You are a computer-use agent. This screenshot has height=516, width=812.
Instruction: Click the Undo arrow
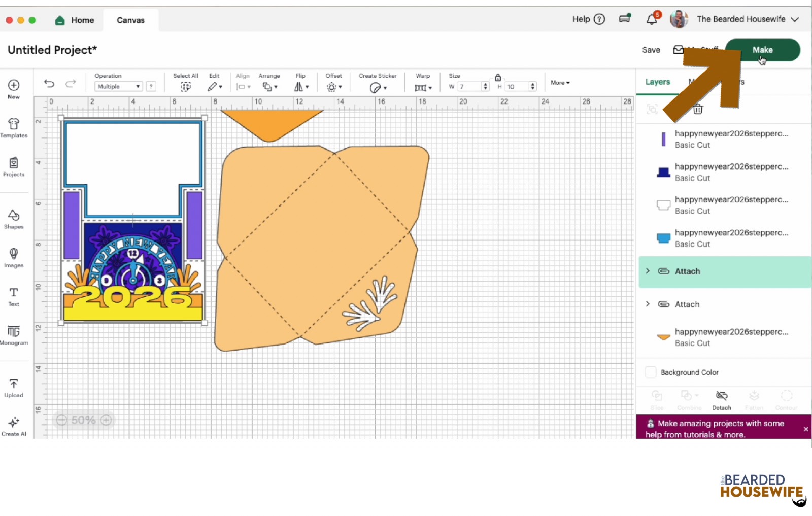[49, 83]
